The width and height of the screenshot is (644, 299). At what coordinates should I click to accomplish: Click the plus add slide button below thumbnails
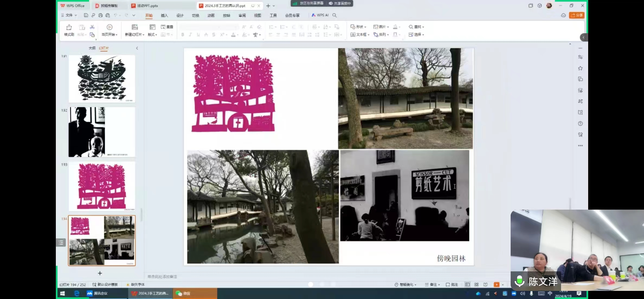(x=100, y=273)
